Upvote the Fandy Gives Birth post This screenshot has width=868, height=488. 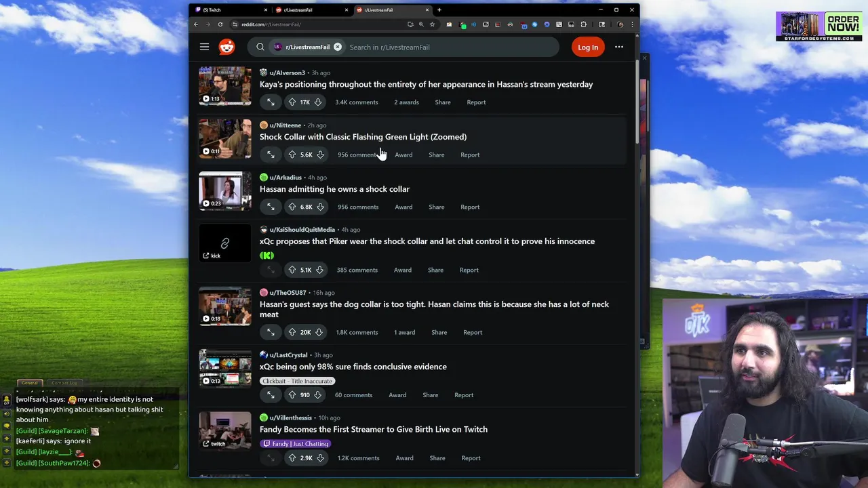(x=292, y=458)
